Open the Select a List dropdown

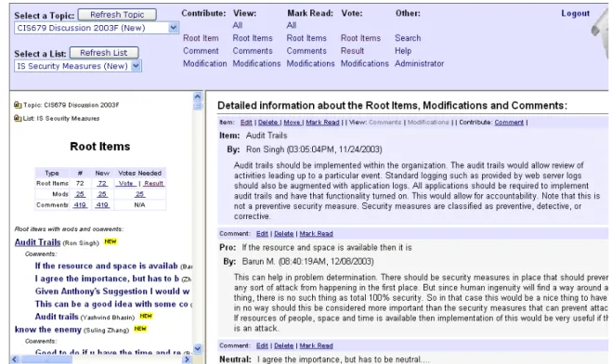pyautogui.click(x=136, y=66)
